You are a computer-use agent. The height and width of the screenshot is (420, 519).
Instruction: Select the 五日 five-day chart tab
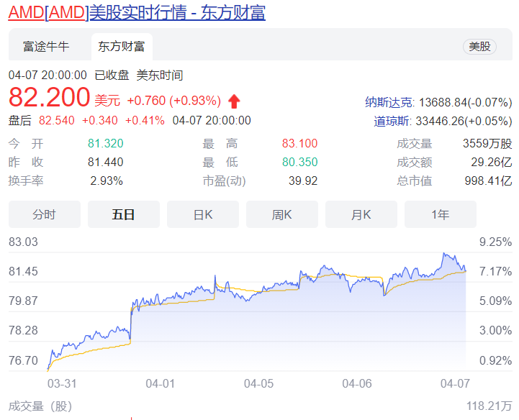pyautogui.click(x=124, y=214)
